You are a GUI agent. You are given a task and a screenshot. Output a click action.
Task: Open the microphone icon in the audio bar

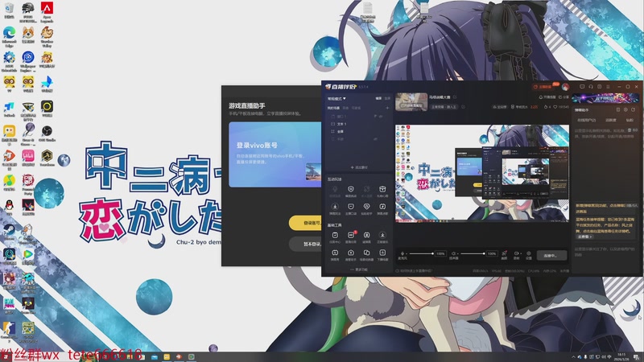(402, 253)
